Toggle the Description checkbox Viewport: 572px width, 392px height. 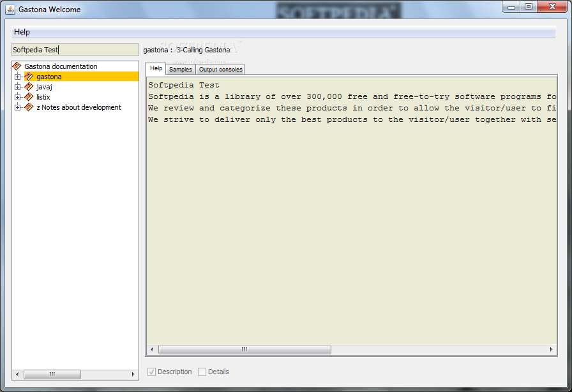tap(151, 372)
